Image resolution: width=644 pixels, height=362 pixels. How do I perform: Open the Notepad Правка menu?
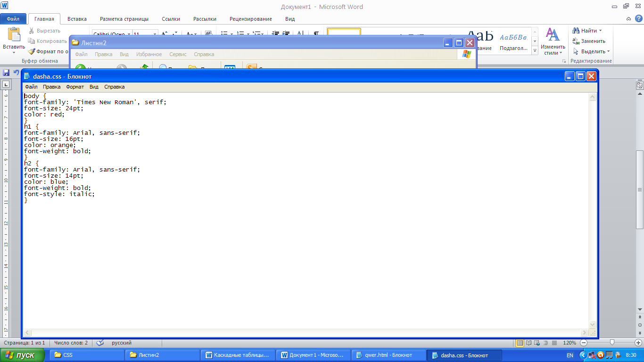pyautogui.click(x=51, y=87)
